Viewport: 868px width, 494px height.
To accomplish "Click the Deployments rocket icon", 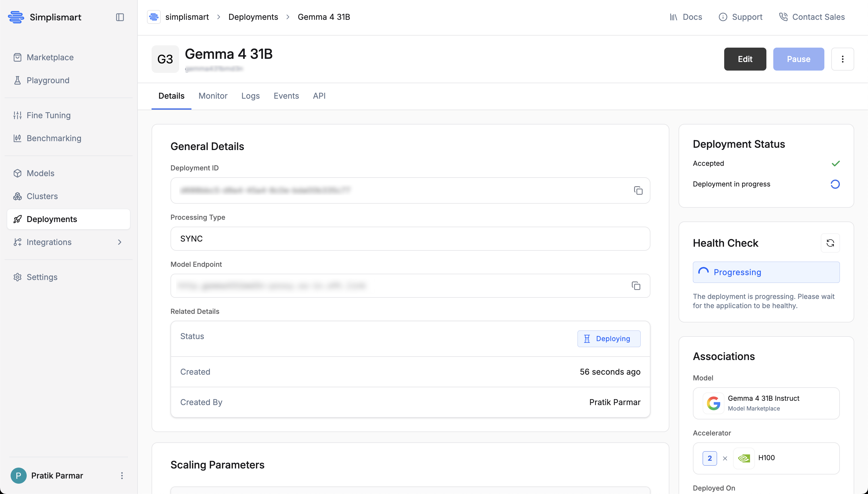I will [17, 219].
